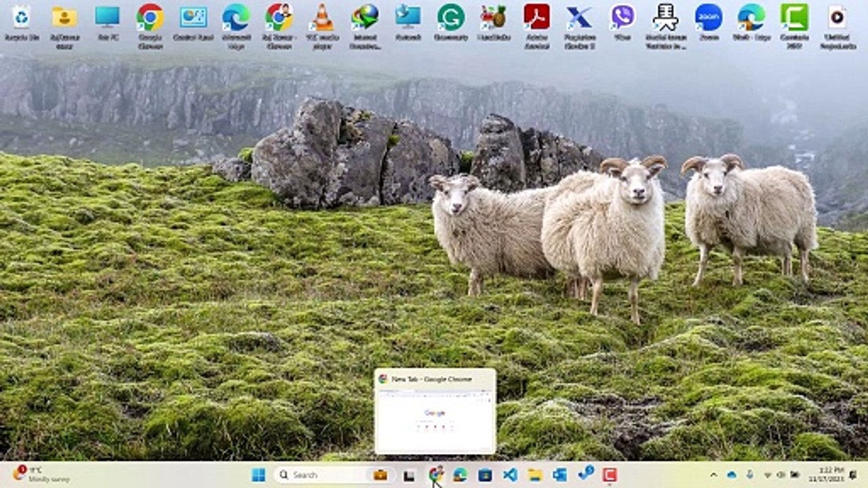The height and width of the screenshot is (488, 868).
Task: Open the typewriter-style keyboard app shortcut
Action: (x=665, y=27)
